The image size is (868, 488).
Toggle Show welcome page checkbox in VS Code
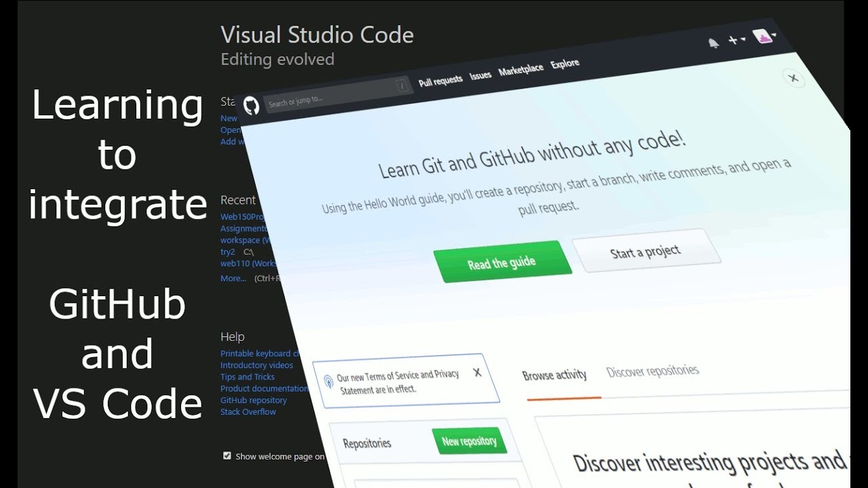[227, 455]
